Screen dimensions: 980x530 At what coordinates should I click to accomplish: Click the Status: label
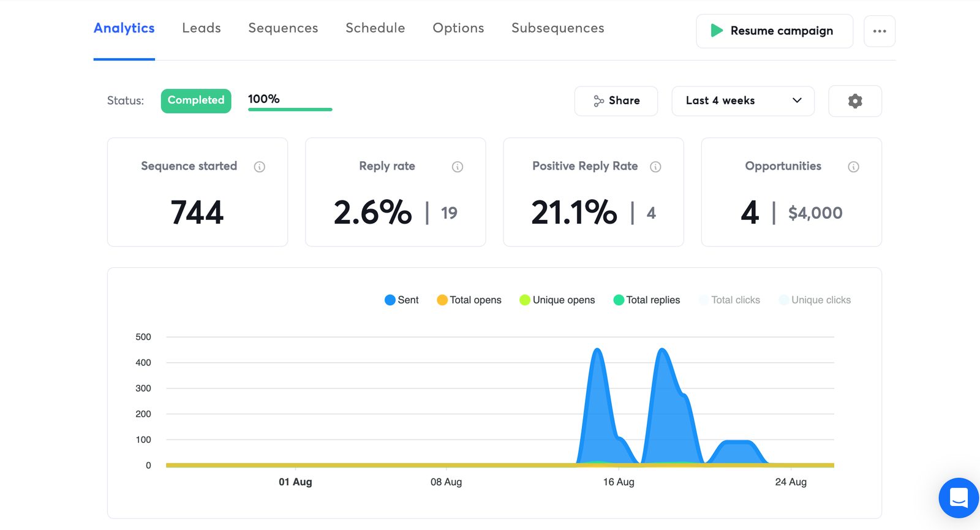tap(126, 101)
